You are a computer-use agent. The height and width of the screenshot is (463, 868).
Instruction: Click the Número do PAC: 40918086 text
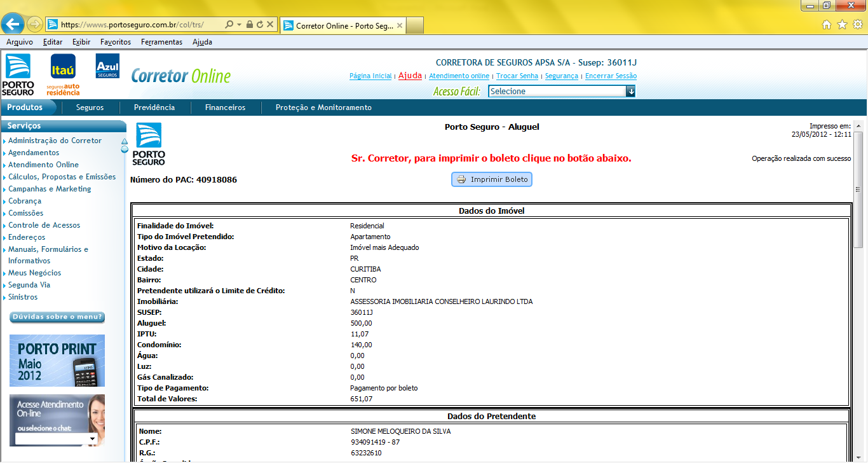click(x=184, y=180)
